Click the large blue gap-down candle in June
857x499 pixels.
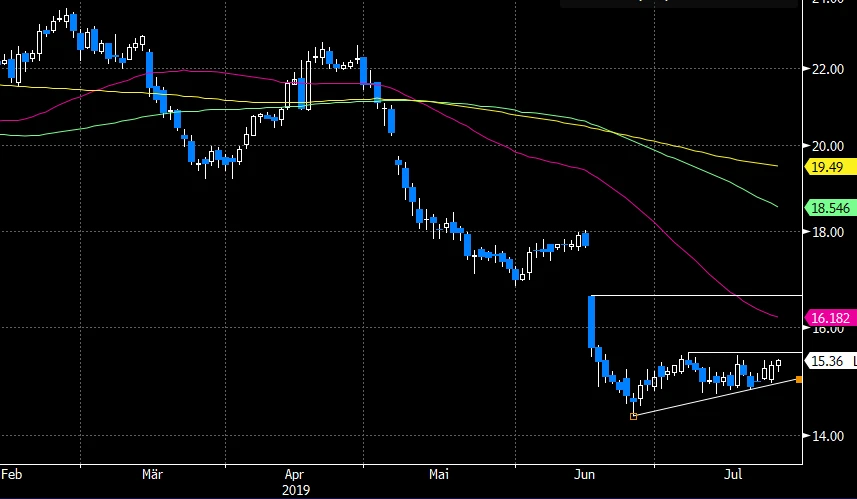click(592, 320)
